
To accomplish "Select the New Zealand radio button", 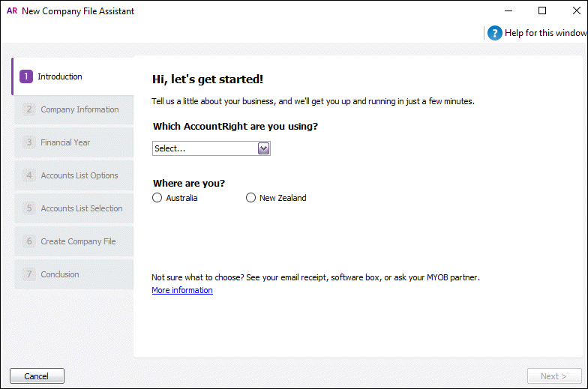I will tap(250, 198).
